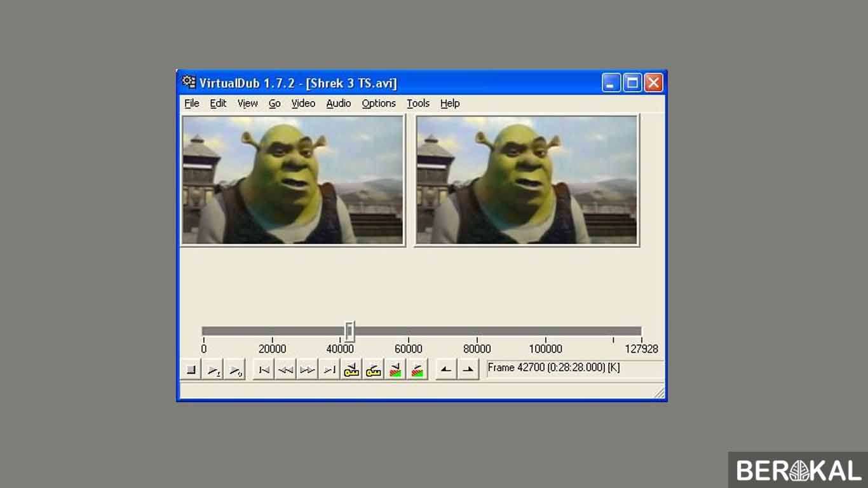
Task: Click the timeline slider thumb
Action: click(x=349, y=331)
